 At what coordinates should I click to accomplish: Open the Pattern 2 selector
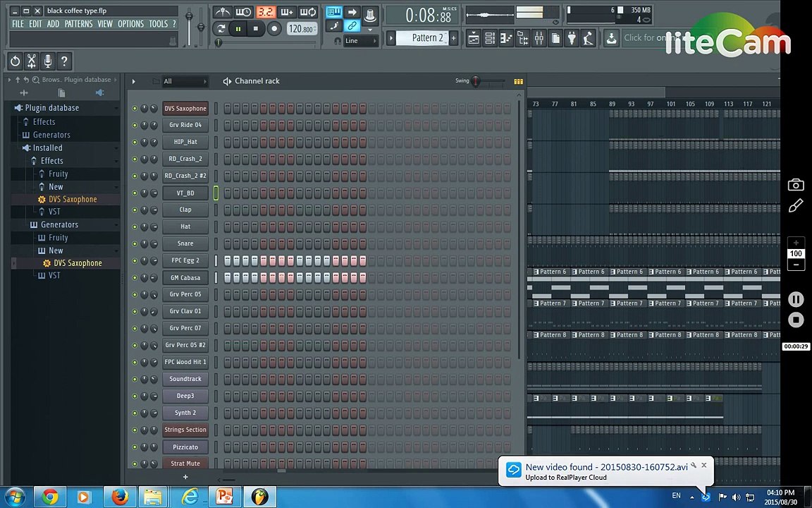422,38
